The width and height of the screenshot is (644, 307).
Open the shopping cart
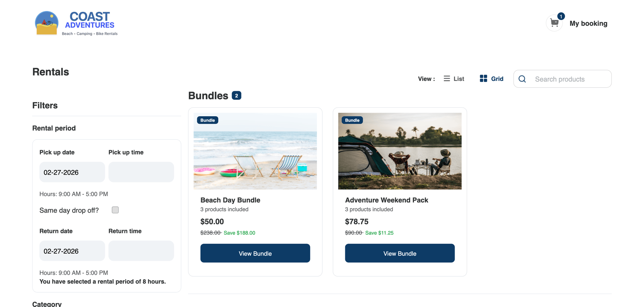tap(554, 23)
